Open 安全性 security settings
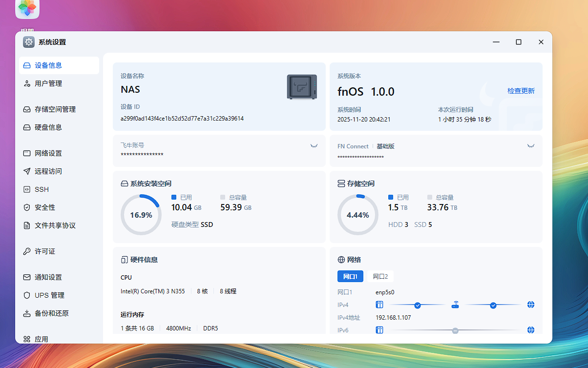The height and width of the screenshot is (368, 588). pyautogui.click(x=44, y=207)
